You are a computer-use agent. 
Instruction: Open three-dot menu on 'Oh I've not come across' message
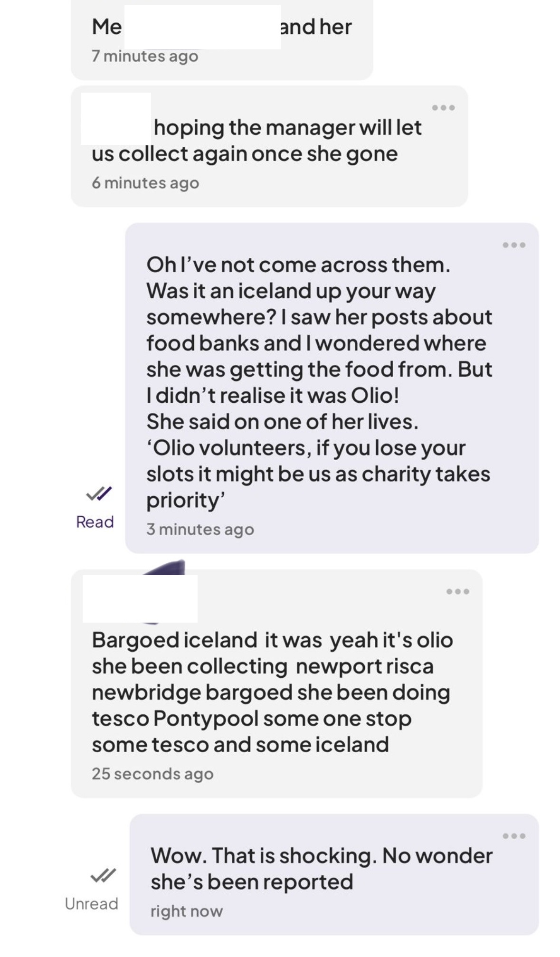[x=514, y=245]
